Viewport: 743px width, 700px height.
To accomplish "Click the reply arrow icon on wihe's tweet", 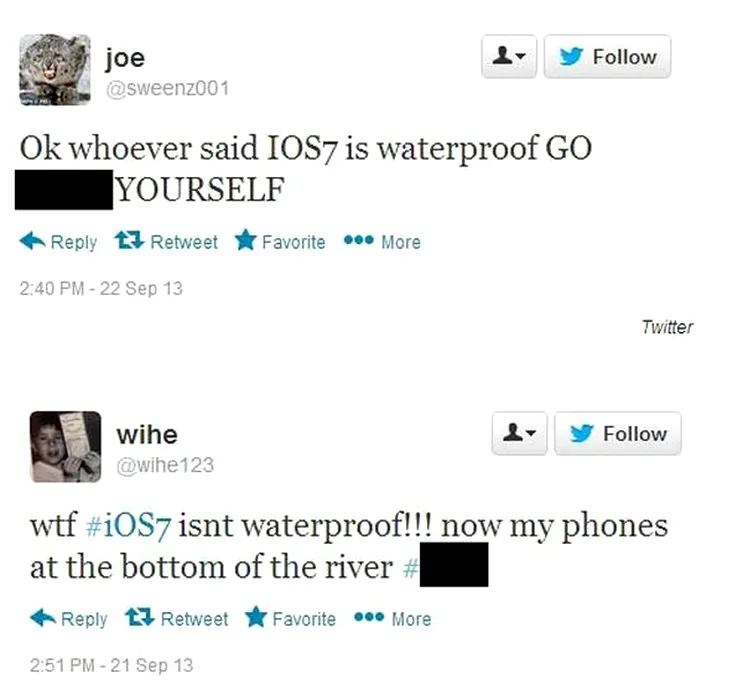I will tap(43, 618).
